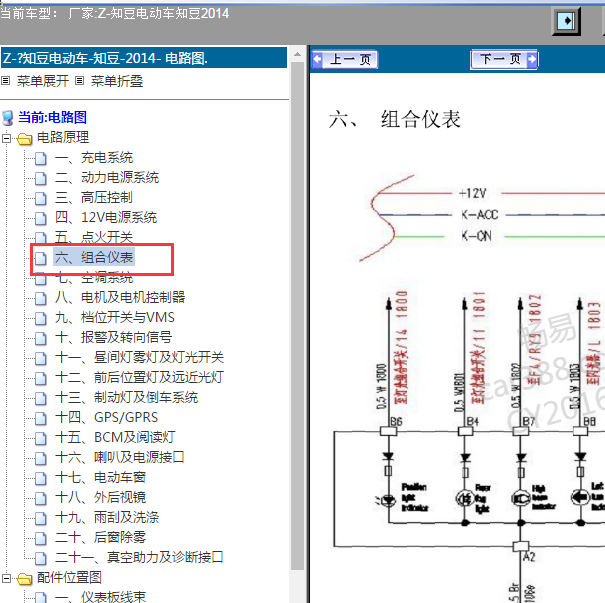
Task: Click page icon beside 一、充电系统
Action: coord(41,159)
